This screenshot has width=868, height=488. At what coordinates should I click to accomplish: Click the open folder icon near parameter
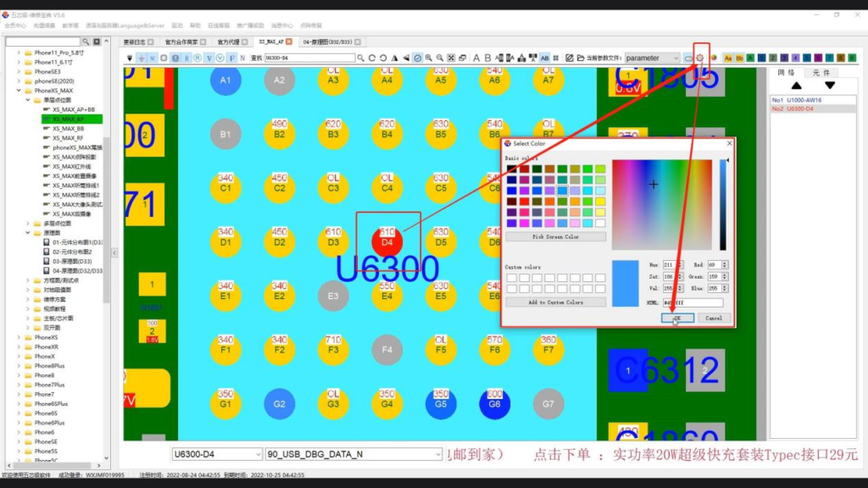coord(580,58)
